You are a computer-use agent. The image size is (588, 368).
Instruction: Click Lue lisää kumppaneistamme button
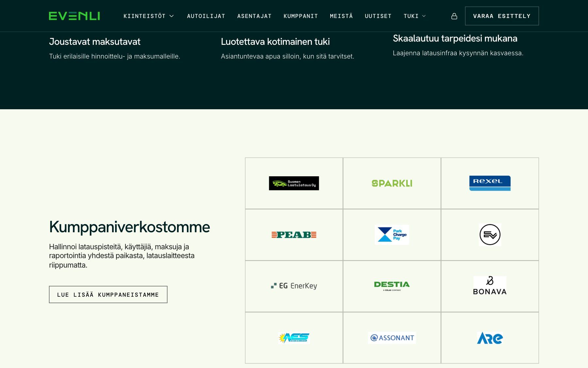(x=108, y=294)
